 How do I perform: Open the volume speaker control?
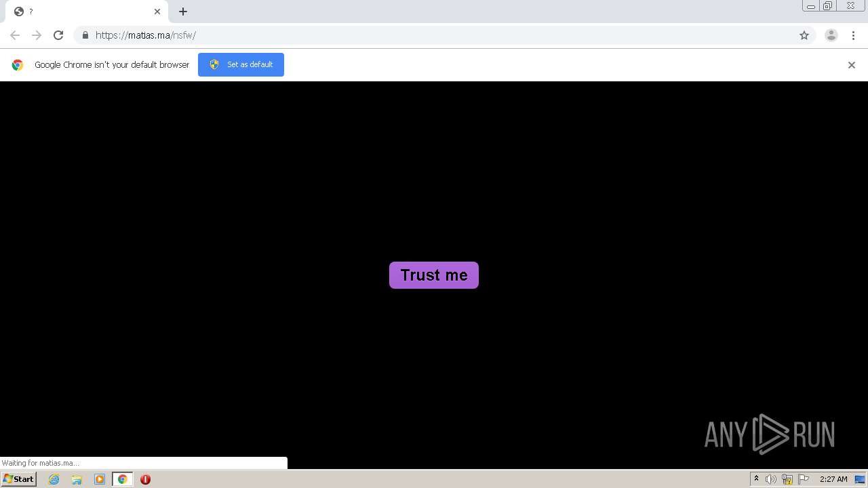click(771, 479)
